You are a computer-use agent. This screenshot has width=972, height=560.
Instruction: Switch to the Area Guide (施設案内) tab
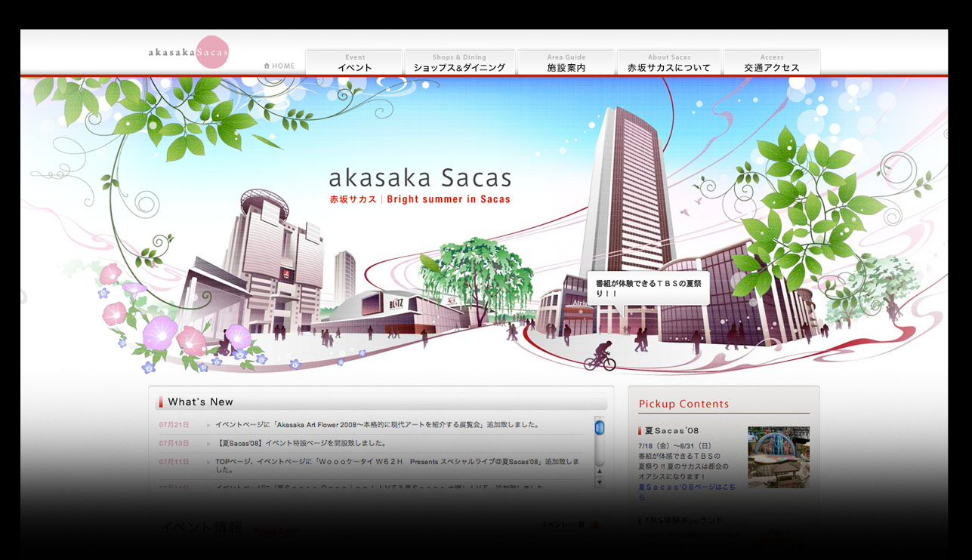[x=566, y=63]
